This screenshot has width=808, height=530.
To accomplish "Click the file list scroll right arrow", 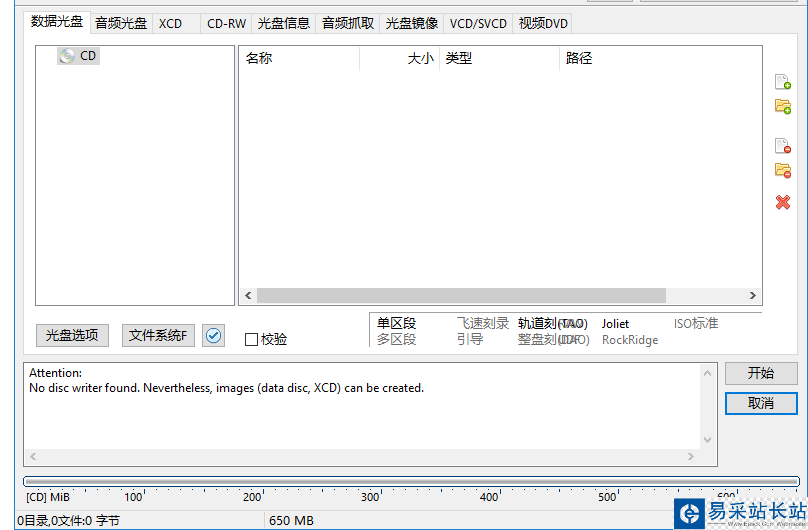I will point(753,296).
